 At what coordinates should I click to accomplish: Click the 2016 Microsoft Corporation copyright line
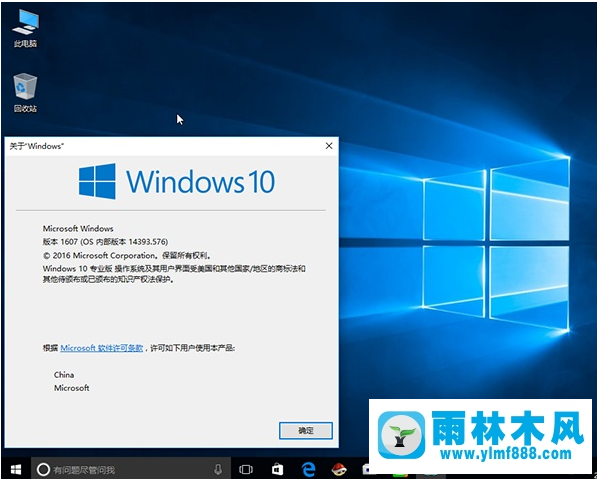tap(127, 255)
